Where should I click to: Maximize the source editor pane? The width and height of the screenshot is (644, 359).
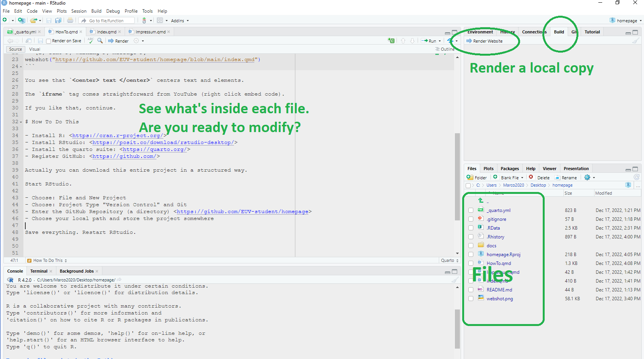(455, 32)
